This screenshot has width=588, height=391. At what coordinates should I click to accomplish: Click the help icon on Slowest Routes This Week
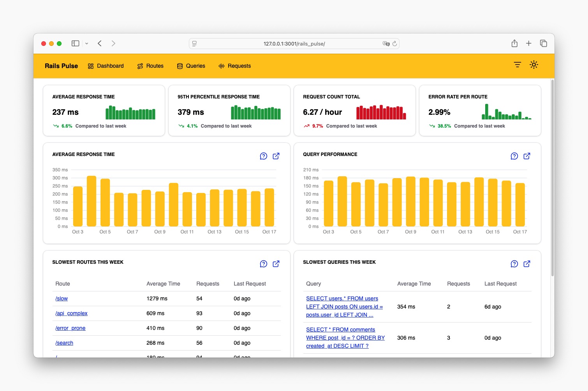264,264
